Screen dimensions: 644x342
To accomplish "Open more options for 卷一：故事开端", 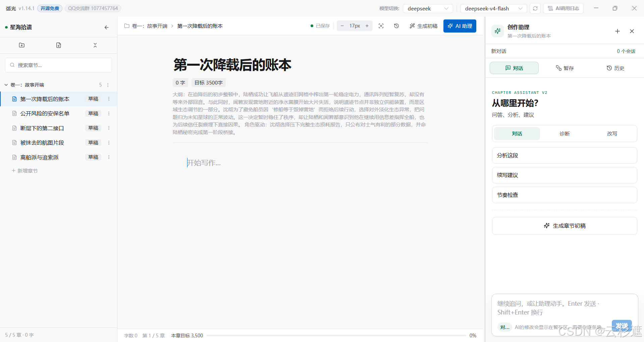I will (x=108, y=85).
